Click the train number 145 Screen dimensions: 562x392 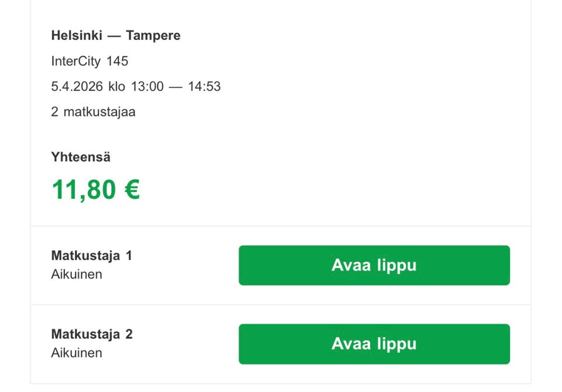(117, 61)
